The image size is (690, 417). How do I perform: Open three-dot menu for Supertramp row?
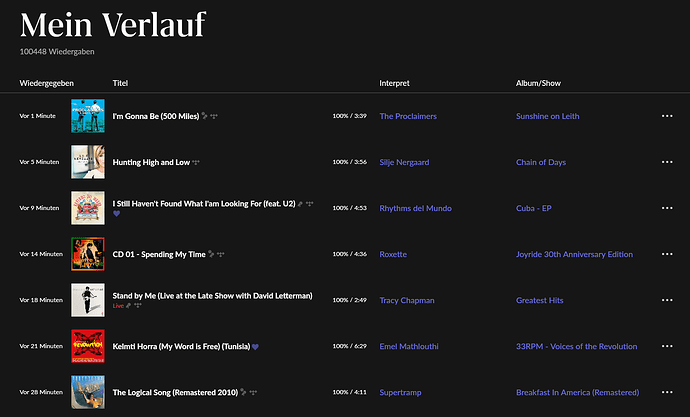click(x=667, y=392)
